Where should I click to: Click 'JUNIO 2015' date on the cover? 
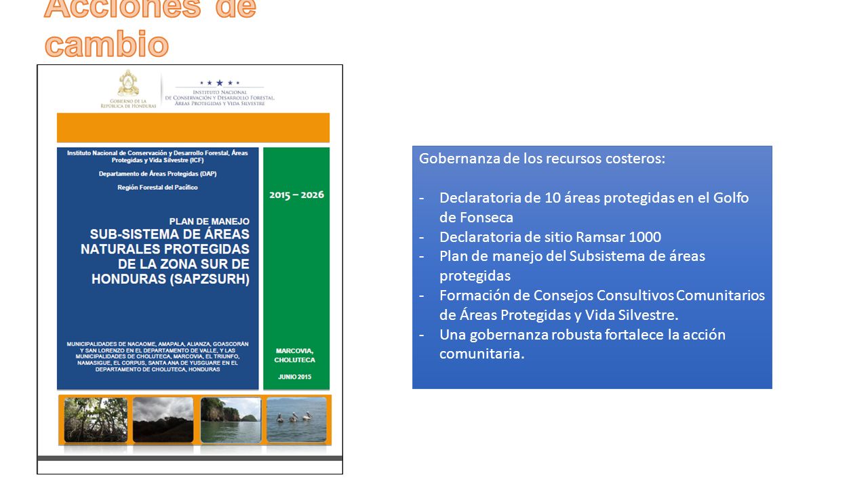[x=294, y=376]
